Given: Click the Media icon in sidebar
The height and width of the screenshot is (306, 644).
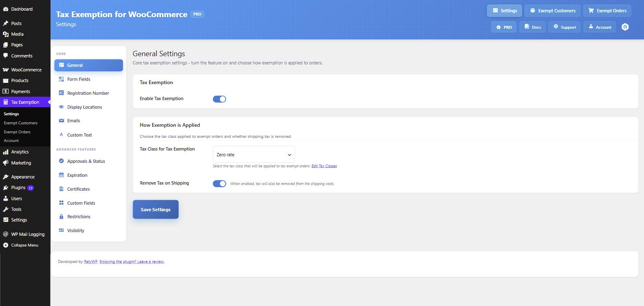Looking at the screenshot, I should point(5,34).
